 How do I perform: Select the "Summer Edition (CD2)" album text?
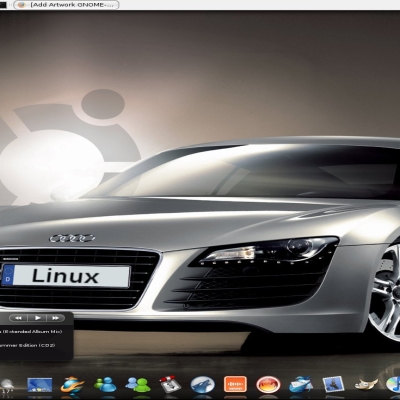pyautogui.click(x=27, y=345)
